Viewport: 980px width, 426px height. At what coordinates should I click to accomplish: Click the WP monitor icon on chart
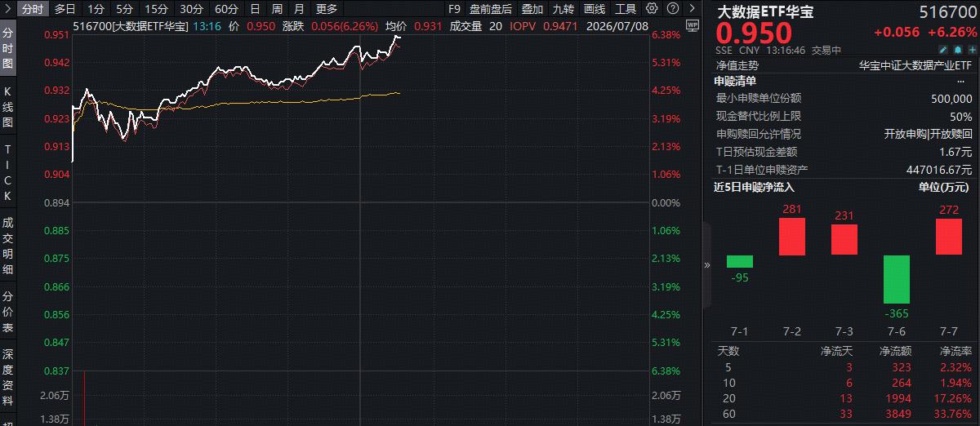(693, 26)
